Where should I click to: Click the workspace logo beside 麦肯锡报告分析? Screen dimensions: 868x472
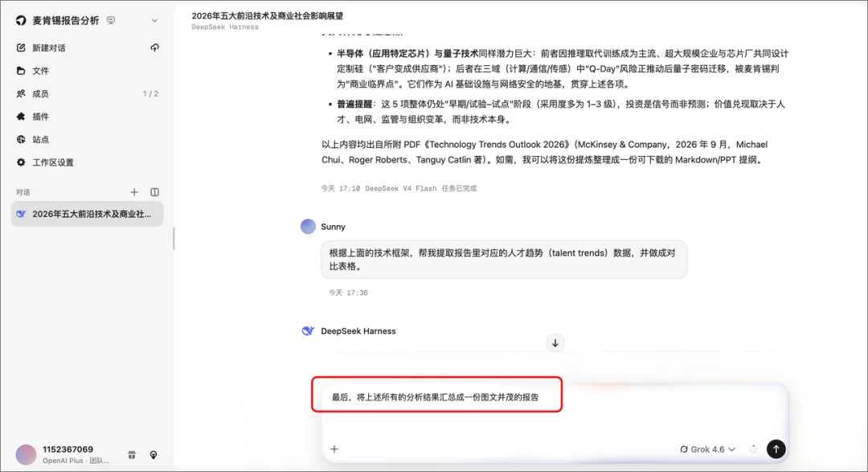click(21, 20)
